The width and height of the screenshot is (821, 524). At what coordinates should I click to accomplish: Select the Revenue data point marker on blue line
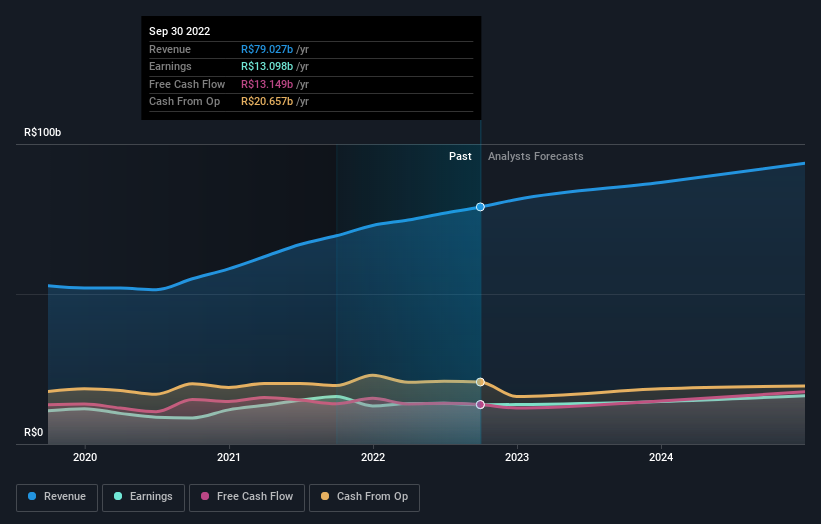click(x=480, y=207)
